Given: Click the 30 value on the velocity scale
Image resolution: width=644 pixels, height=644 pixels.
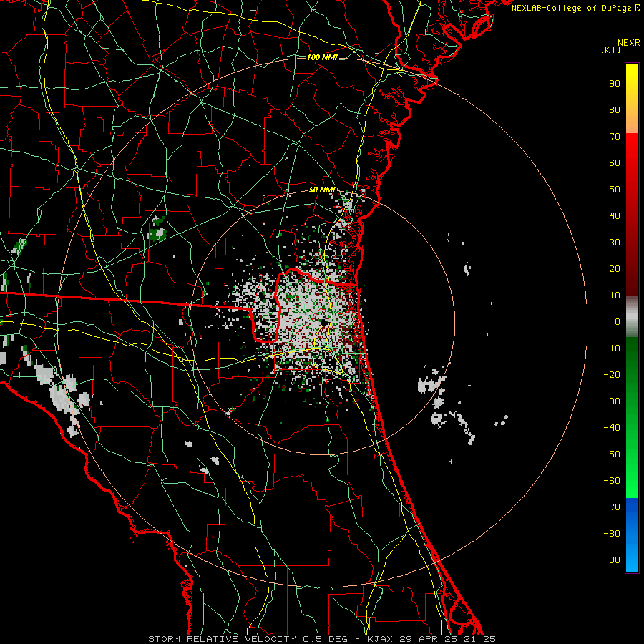Looking at the screenshot, I should pyautogui.click(x=615, y=243).
